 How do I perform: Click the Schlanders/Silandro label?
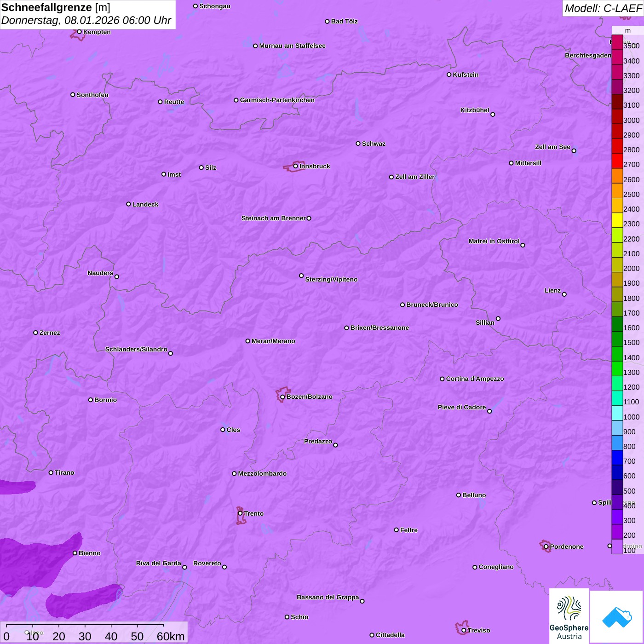137,350
